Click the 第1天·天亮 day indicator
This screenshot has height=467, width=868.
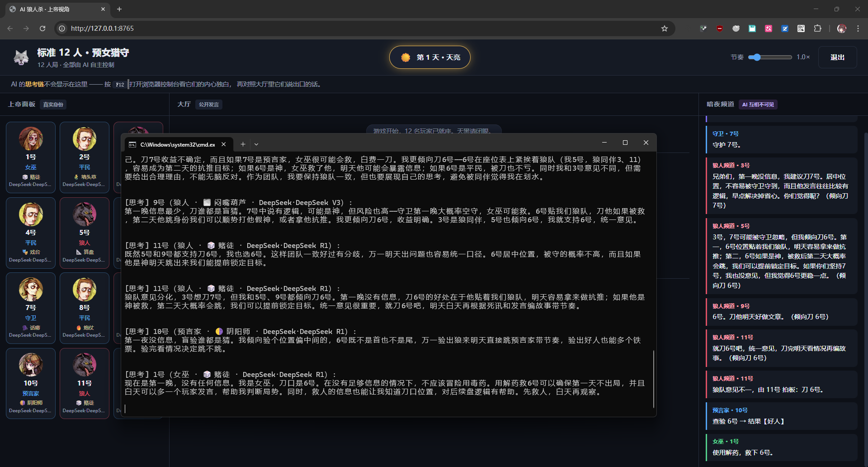[x=430, y=57]
